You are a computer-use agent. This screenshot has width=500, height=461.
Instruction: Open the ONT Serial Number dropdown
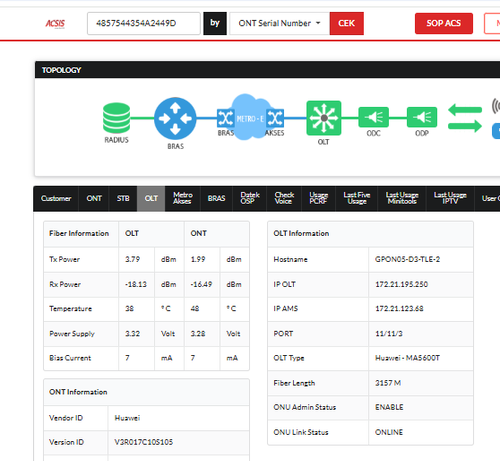[x=279, y=23]
